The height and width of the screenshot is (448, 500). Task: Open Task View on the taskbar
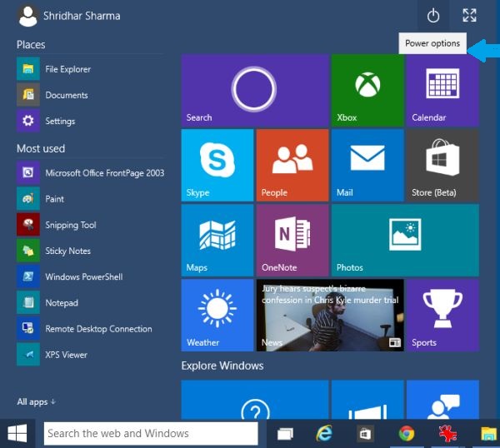pyautogui.click(x=285, y=434)
